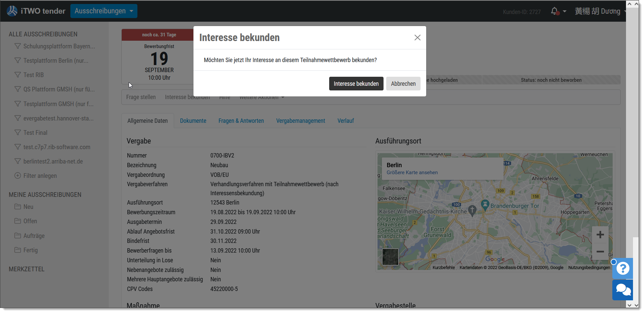Open the Fragen & Antworten tab
This screenshot has height=313, width=644.
241,121
